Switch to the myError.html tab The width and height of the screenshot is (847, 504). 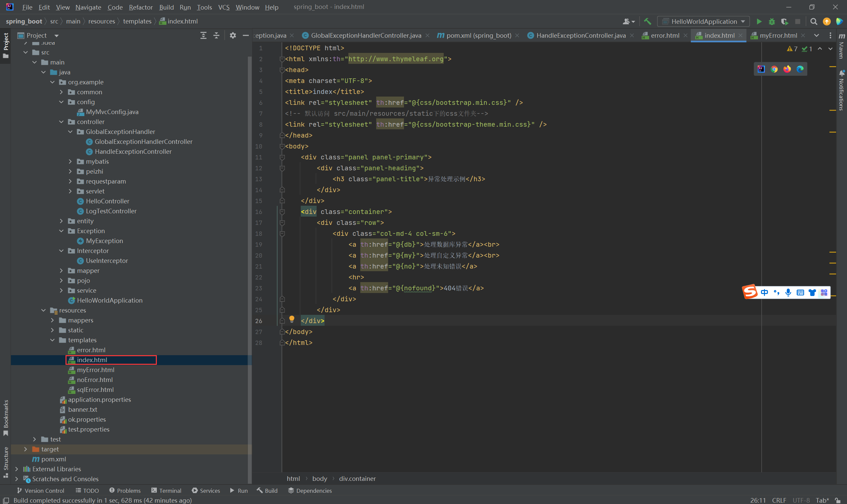click(778, 35)
